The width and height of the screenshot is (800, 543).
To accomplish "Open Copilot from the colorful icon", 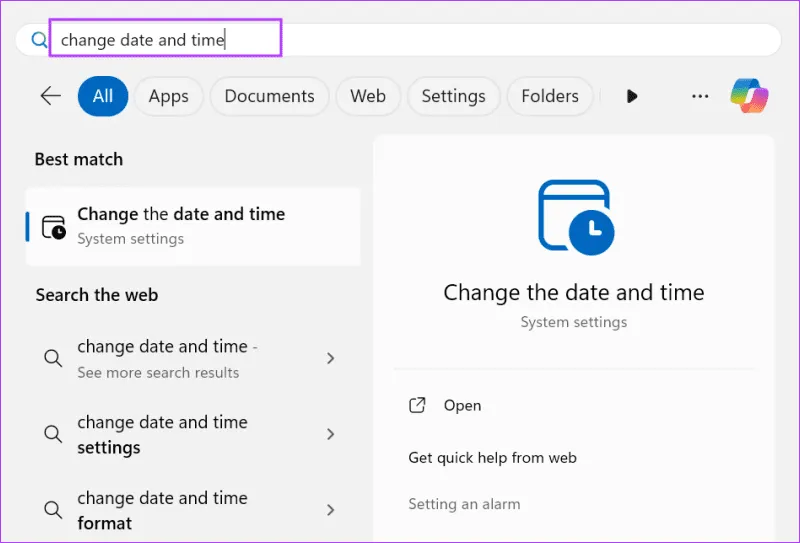I will coord(749,96).
